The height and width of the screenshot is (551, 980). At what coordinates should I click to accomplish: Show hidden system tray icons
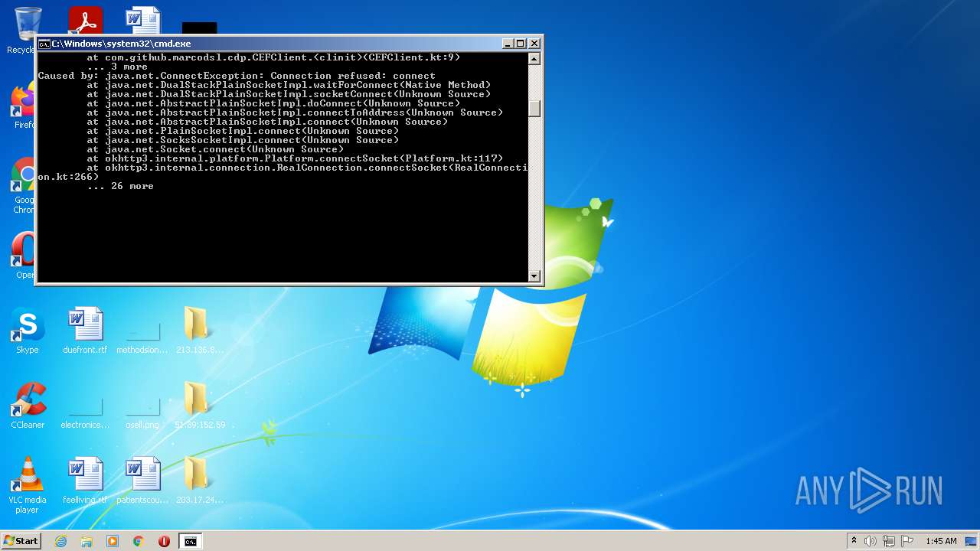tap(854, 541)
